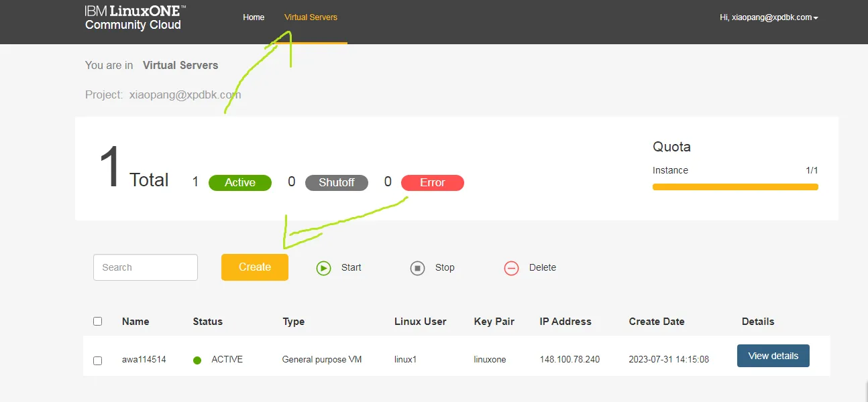The height and width of the screenshot is (402, 868).
Task: Click the Instance quota progress bar
Action: [735, 187]
